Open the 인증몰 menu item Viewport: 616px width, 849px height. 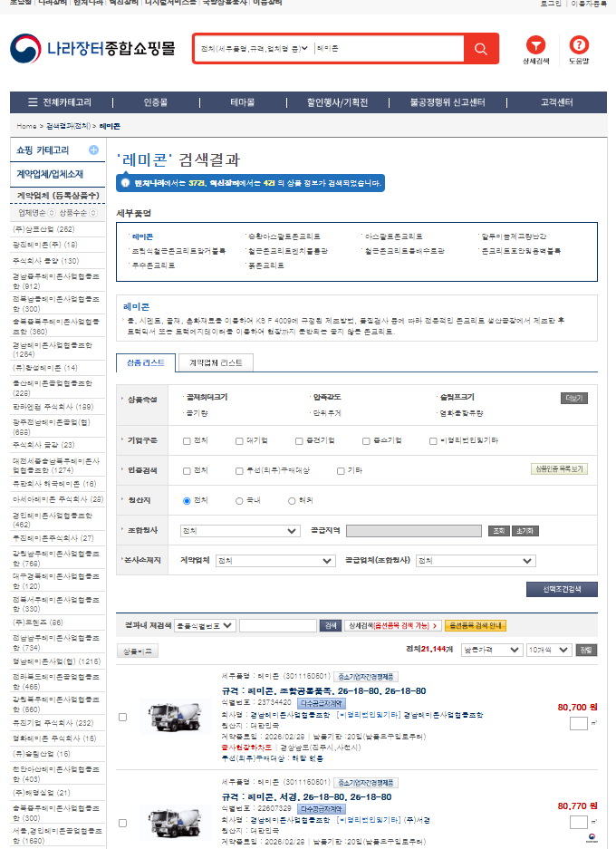[156, 102]
